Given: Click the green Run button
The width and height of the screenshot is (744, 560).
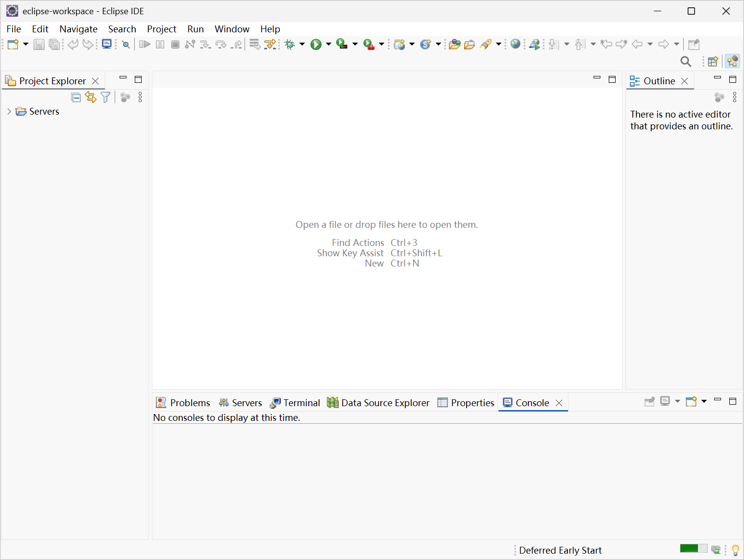Looking at the screenshot, I should click(x=316, y=45).
